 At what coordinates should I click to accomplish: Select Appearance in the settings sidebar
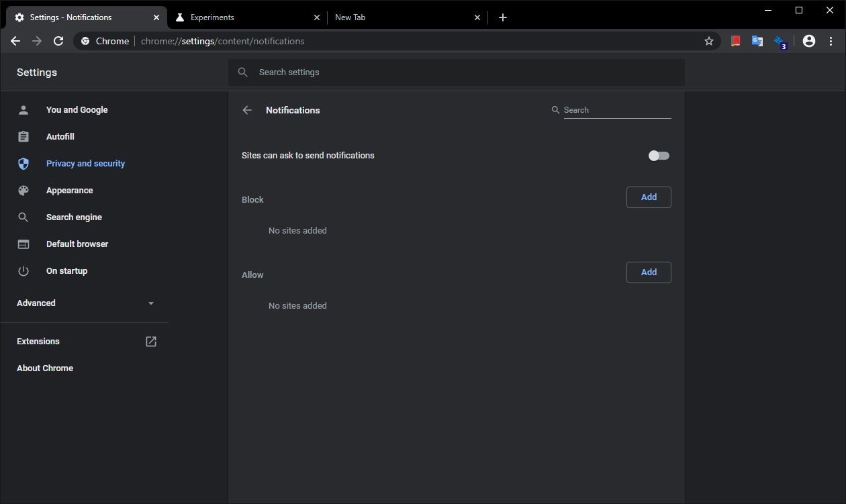69,190
